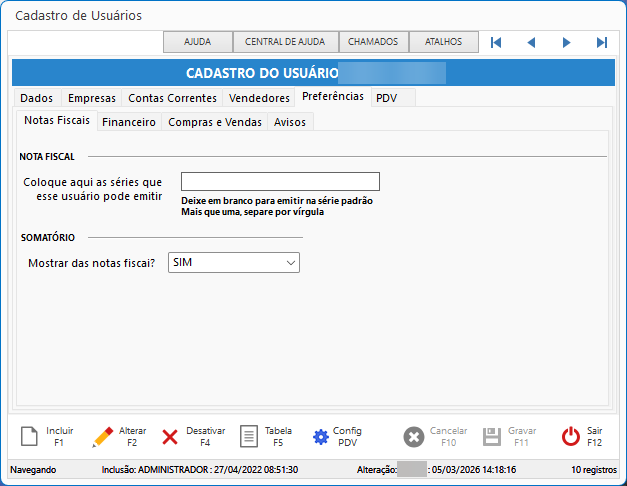Open the Vendedores tab

coord(259,98)
